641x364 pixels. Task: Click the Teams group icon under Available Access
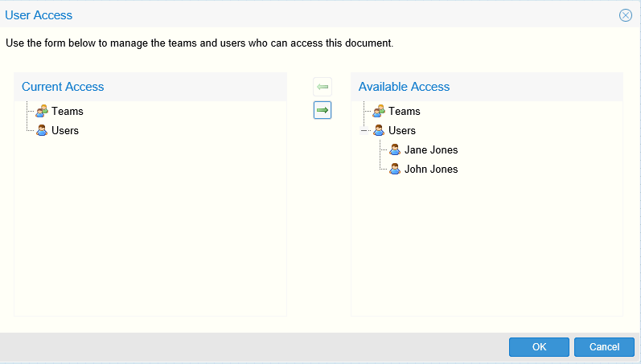click(379, 111)
